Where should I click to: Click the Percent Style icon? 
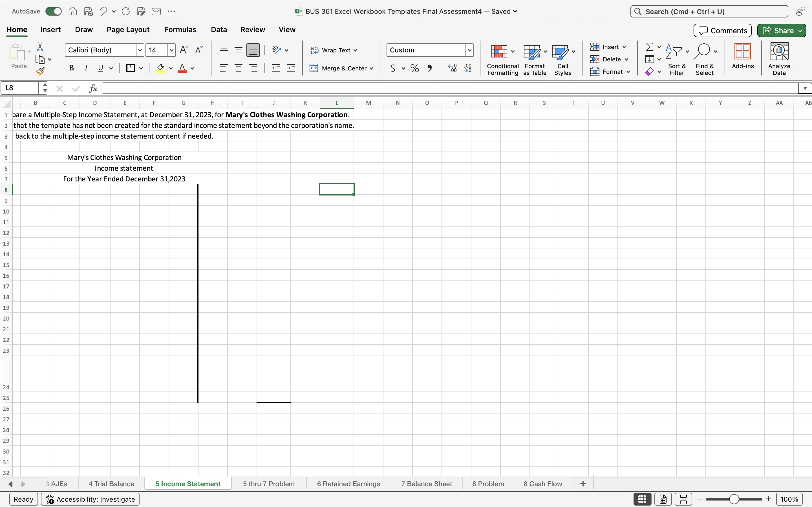point(414,68)
